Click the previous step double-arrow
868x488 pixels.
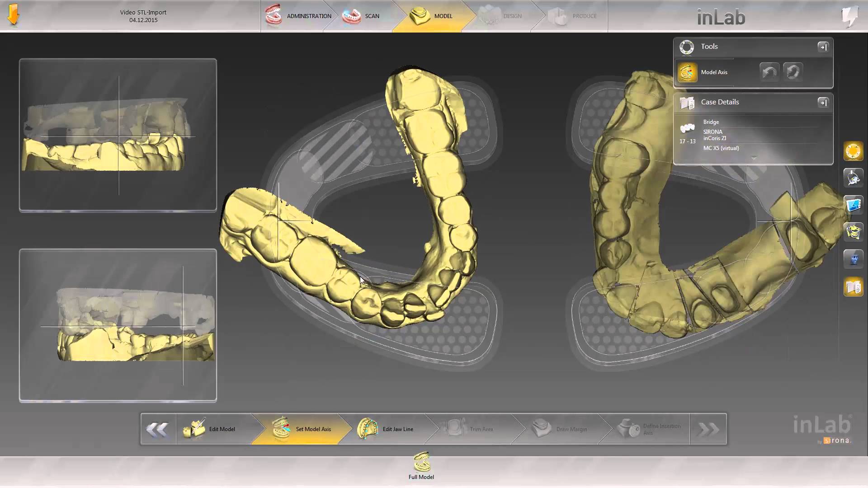click(x=158, y=429)
